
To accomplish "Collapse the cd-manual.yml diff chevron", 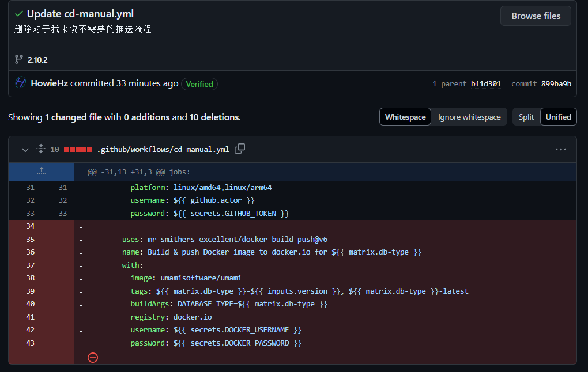I will coord(25,150).
